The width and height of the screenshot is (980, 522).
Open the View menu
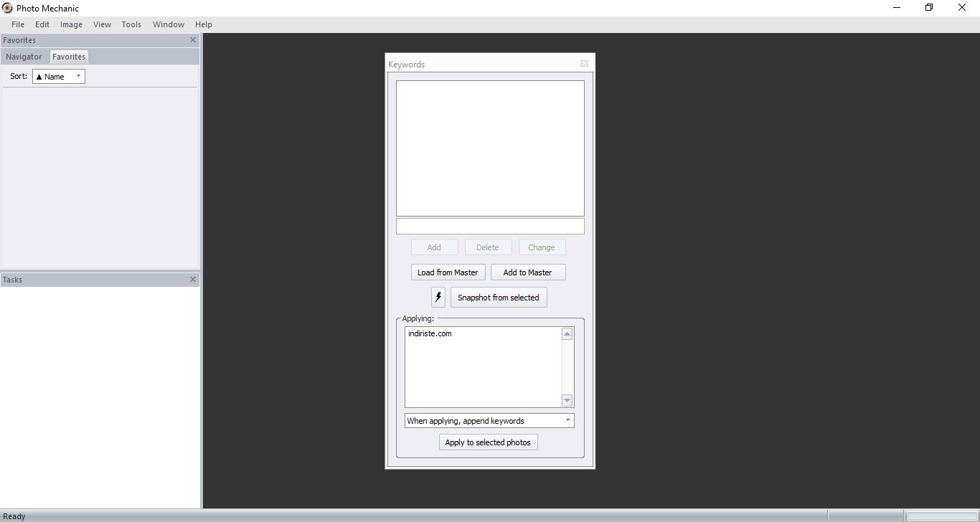click(102, 24)
